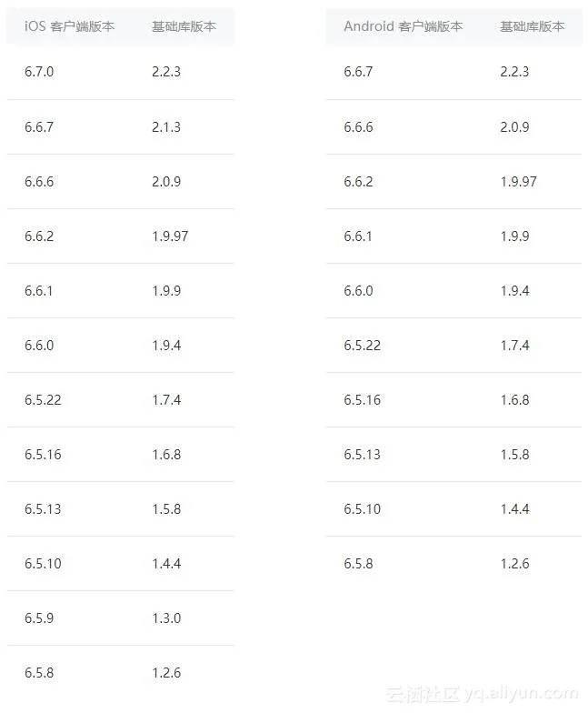Click 基础库版本 header in the Android table
This screenshot has width=588, height=713.
pos(532,26)
